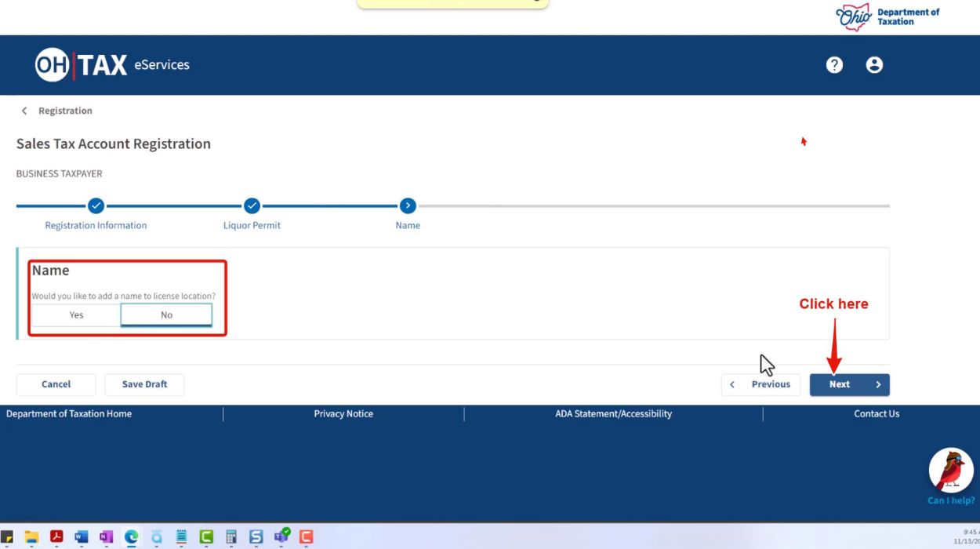Viewport: 980px width, 549px height.
Task: Jump to the Registration Information step
Action: (x=96, y=206)
